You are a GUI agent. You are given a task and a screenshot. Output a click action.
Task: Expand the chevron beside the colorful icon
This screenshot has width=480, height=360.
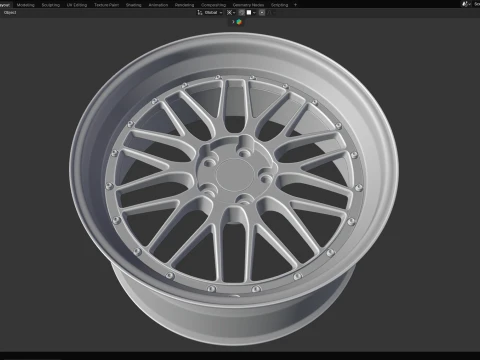[233, 22]
